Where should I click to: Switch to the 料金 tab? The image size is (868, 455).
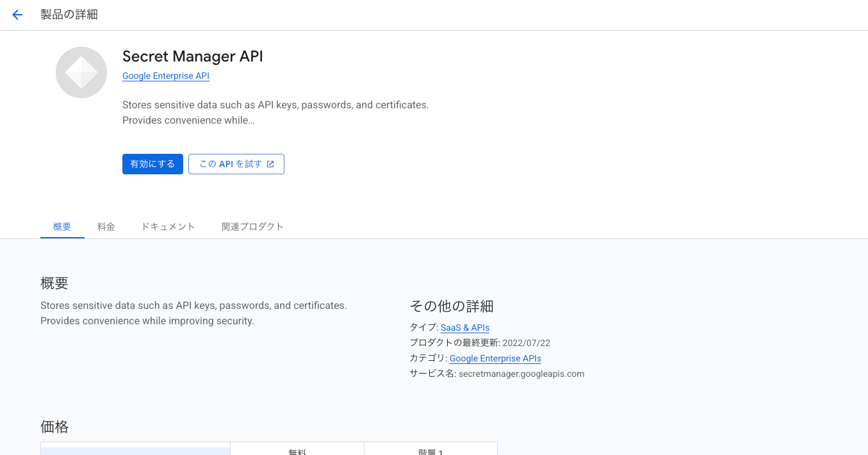click(x=106, y=227)
